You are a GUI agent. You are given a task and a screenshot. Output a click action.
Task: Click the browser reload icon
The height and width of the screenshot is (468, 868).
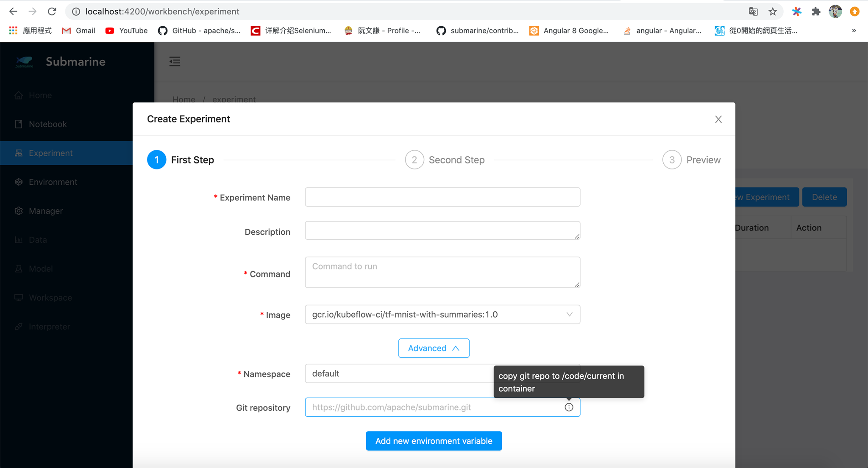point(52,11)
